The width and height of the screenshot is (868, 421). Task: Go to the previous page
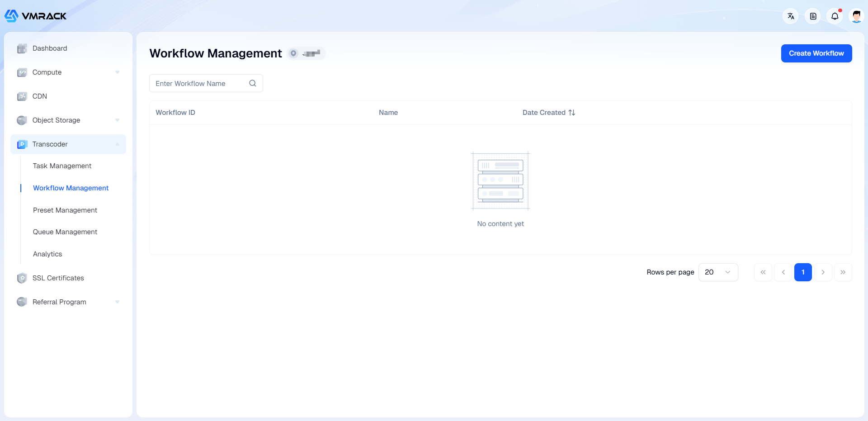pyautogui.click(x=783, y=272)
